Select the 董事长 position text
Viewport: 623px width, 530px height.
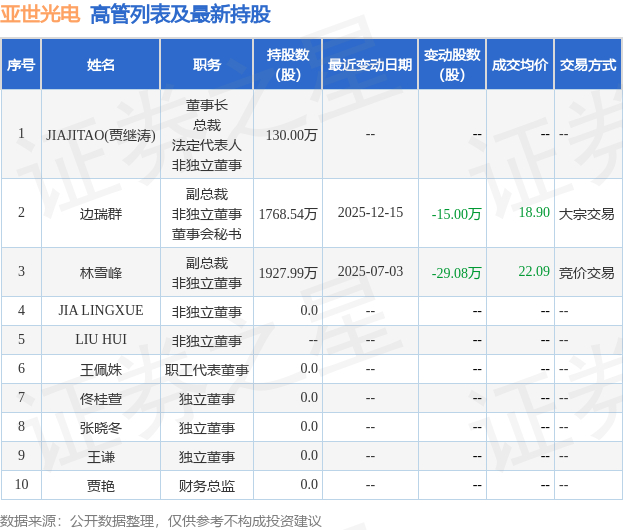click(x=207, y=105)
